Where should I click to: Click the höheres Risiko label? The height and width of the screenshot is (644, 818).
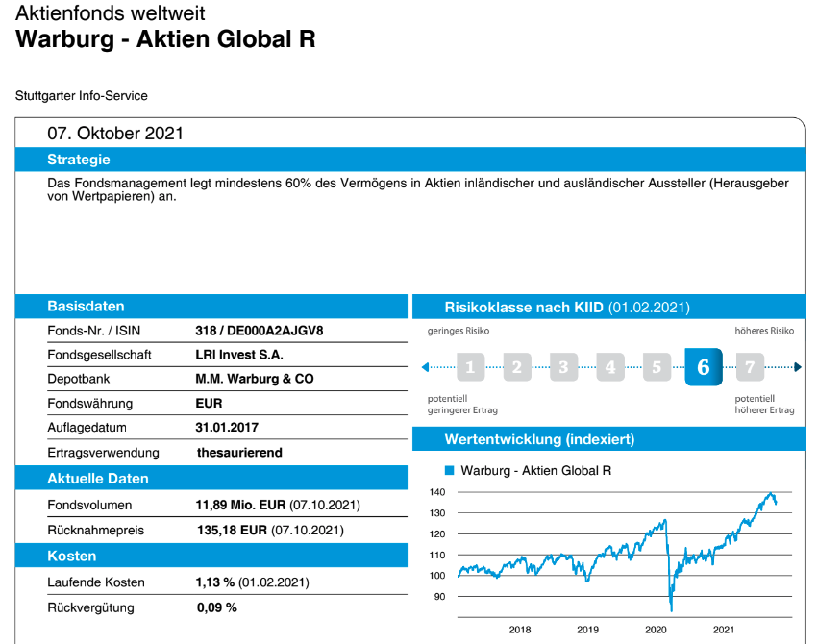pos(764,331)
